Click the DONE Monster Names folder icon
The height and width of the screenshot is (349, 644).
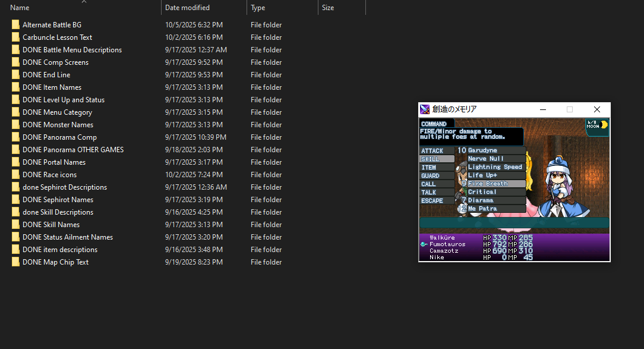pyautogui.click(x=15, y=124)
